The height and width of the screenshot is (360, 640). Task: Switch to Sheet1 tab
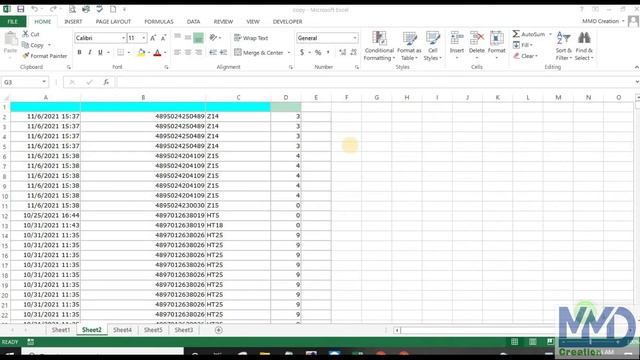point(61,330)
